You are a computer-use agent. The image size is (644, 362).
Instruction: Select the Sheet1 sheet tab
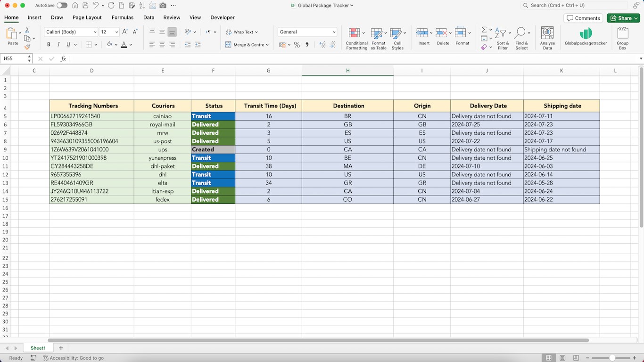(38, 348)
